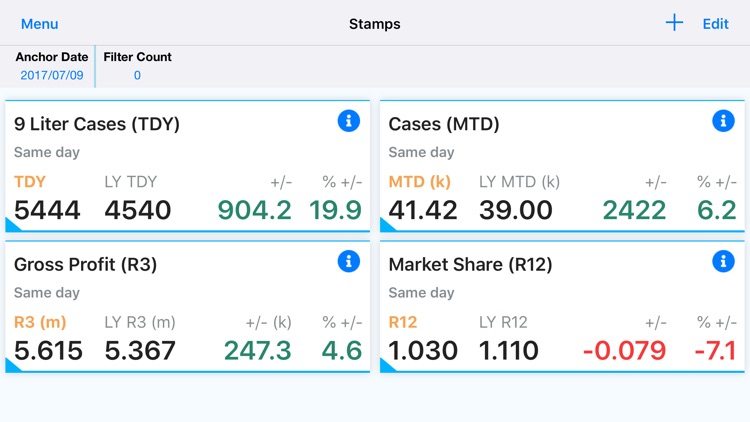Click the percent change value 19.9
The height and width of the screenshot is (422, 750).
[x=335, y=210]
